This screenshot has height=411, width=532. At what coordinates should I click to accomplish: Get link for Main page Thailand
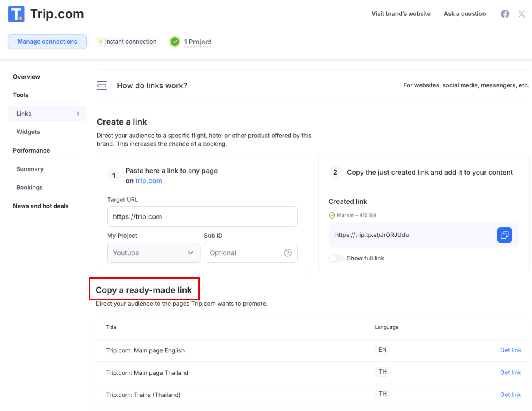[x=510, y=372]
